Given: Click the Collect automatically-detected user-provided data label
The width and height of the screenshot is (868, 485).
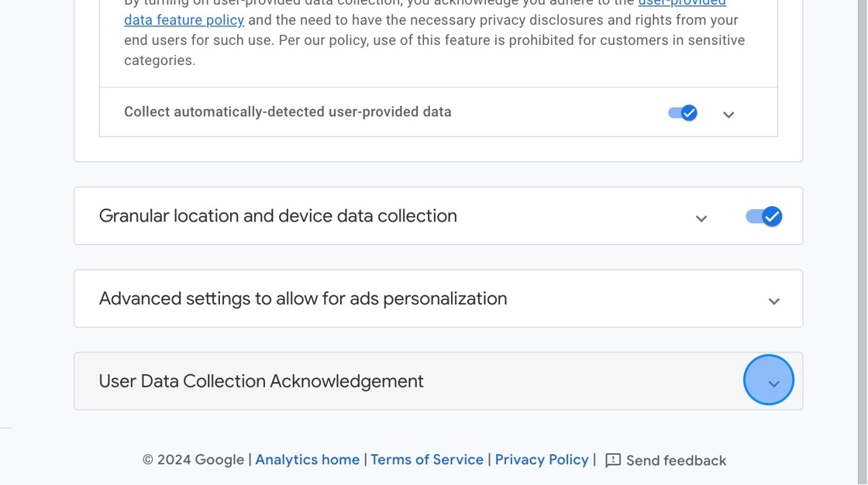Looking at the screenshot, I should 288,112.
